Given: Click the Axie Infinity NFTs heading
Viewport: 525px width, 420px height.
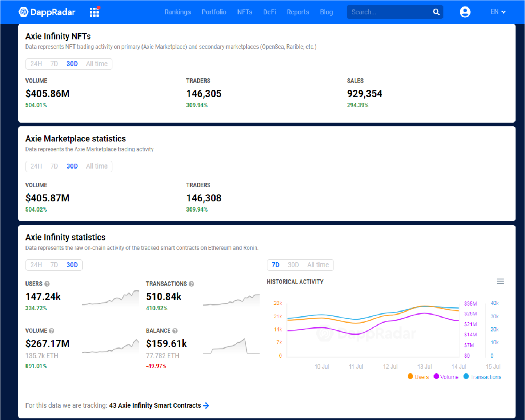Looking at the screenshot, I should coord(58,36).
